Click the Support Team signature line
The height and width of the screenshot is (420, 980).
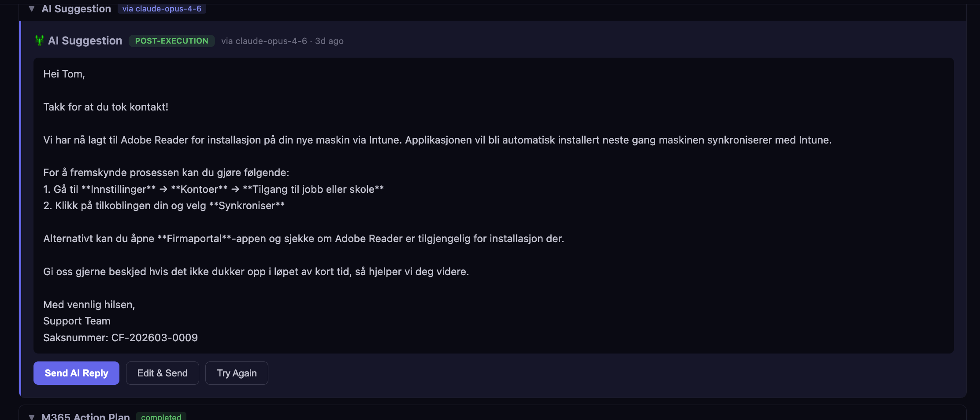(x=77, y=321)
